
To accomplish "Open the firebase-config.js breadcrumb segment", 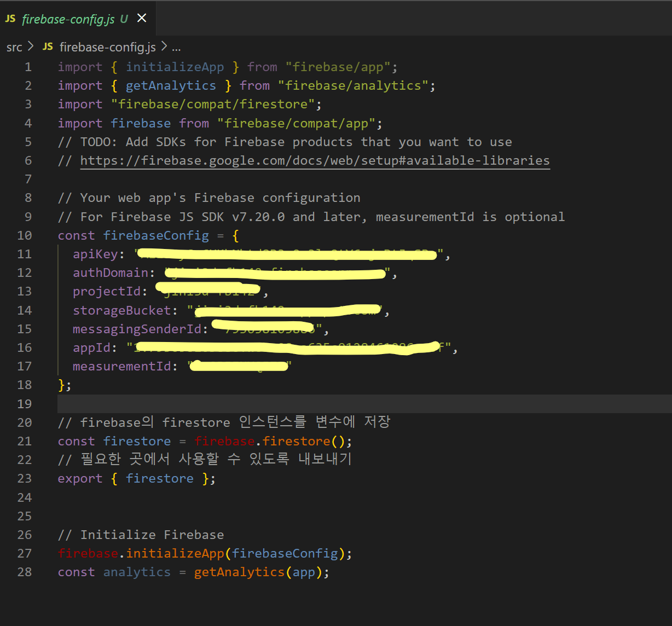I will 108,47.
